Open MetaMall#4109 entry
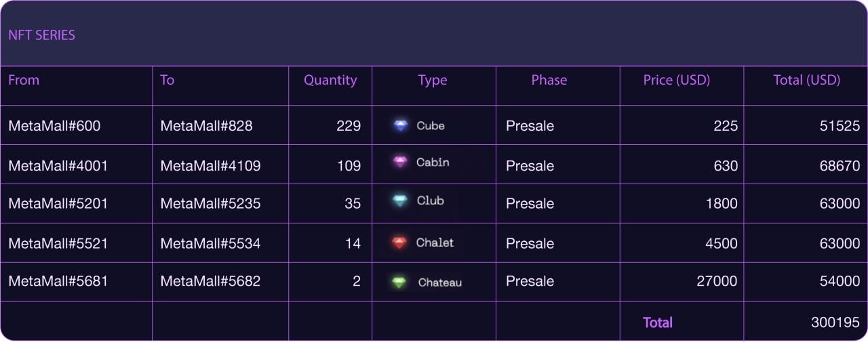This screenshot has height=342, width=868. 210,165
